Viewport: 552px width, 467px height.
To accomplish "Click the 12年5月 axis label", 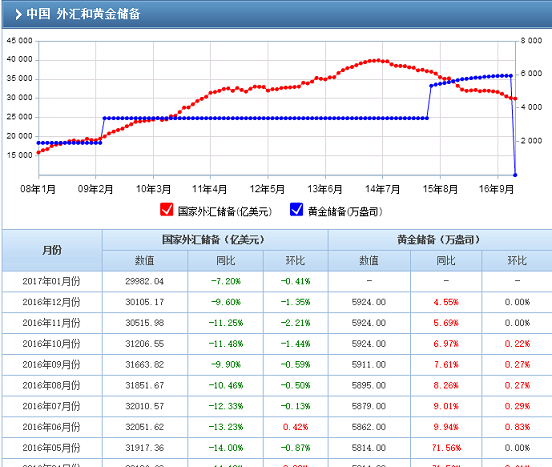I will 267,189.
